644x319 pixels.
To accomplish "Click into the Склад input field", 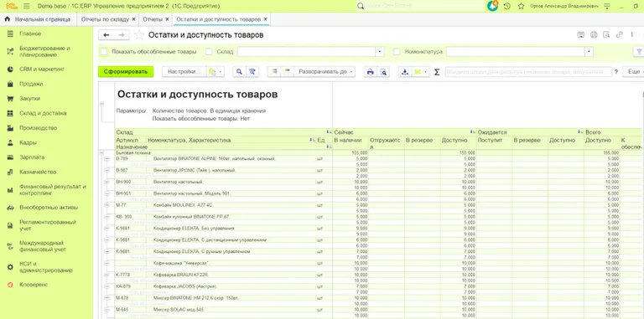I will coord(306,52).
